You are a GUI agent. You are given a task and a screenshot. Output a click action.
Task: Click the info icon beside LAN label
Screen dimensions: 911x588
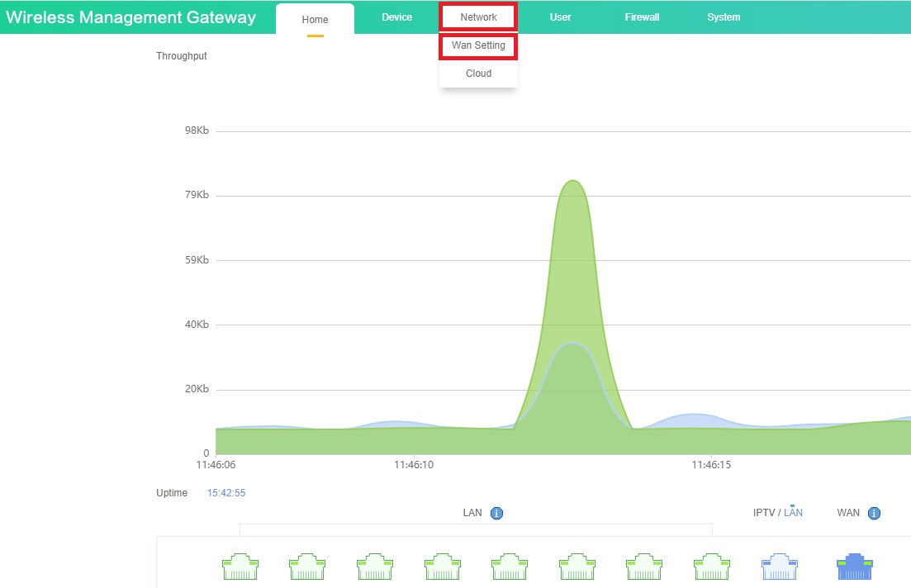click(x=496, y=513)
